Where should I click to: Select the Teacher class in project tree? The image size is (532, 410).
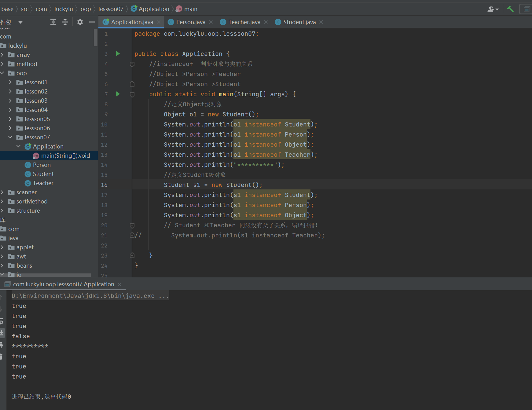pyautogui.click(x=43, y=183)
